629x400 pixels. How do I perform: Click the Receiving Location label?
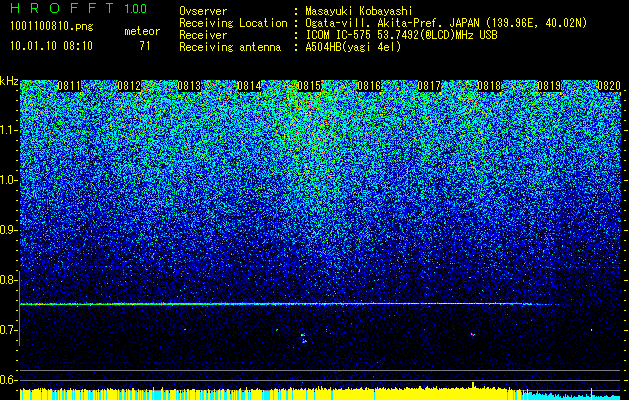pyautogui.click(x=233, y=23)
